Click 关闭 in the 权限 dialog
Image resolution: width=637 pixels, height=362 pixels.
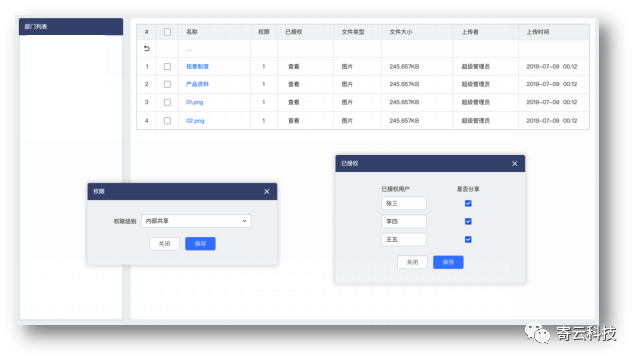[x=164, y=244]
